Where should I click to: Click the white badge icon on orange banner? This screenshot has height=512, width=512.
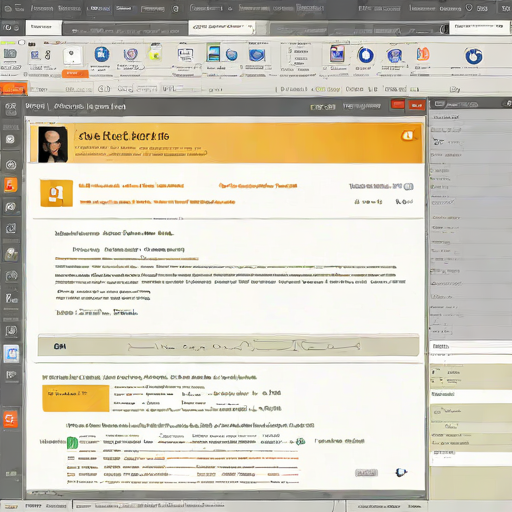pyautogui.click(x=408, y=135)
